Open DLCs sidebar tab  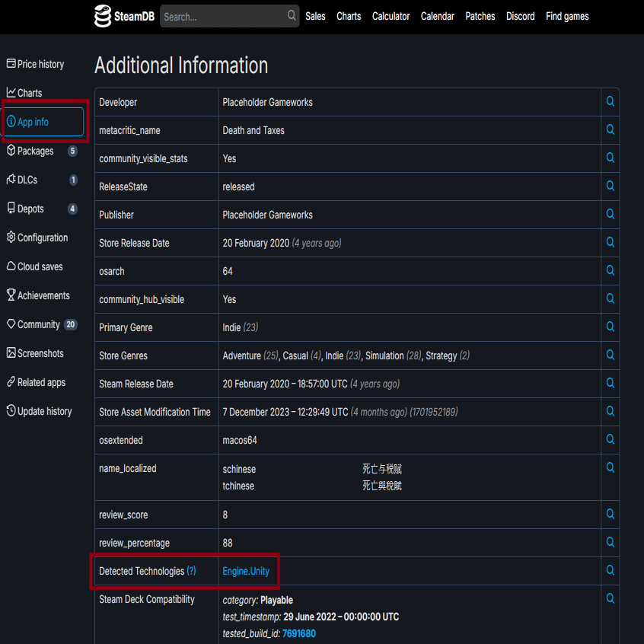42,180
